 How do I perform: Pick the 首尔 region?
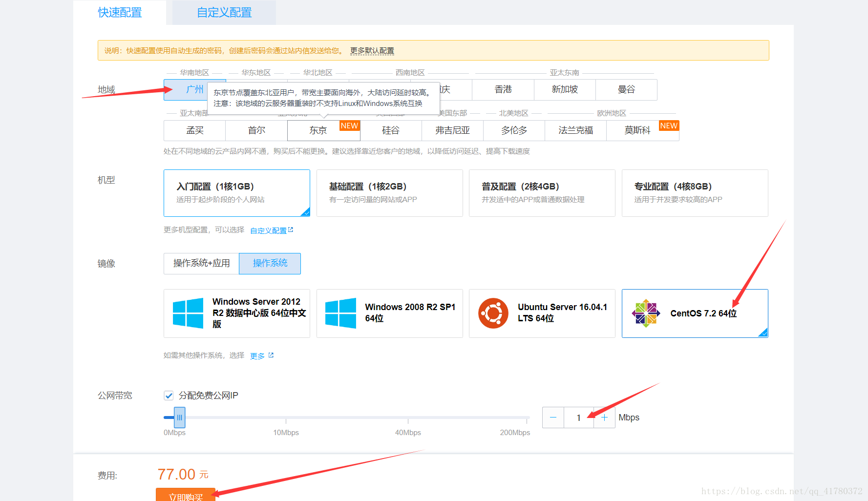pyautogui.click(x=256, y=130)
